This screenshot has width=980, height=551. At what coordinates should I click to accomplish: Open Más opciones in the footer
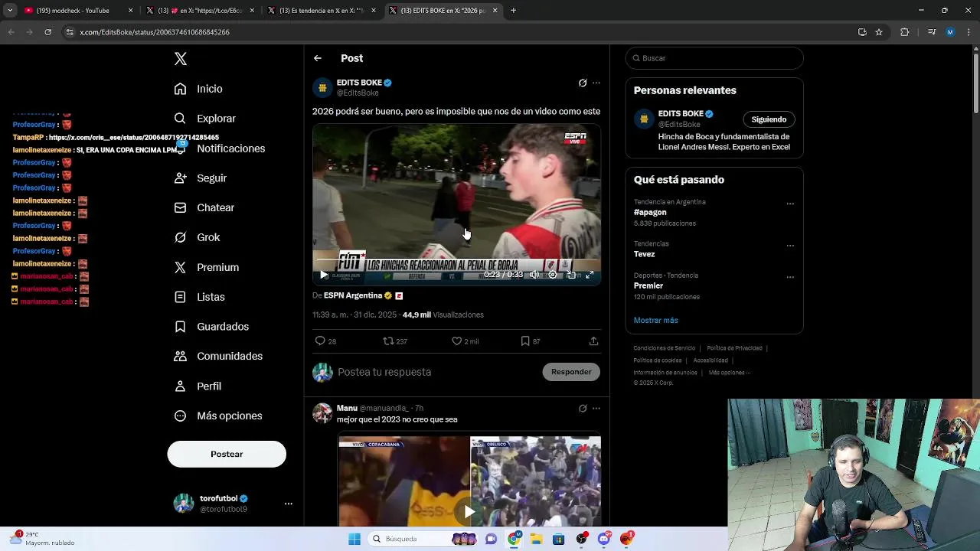point(729,373)
